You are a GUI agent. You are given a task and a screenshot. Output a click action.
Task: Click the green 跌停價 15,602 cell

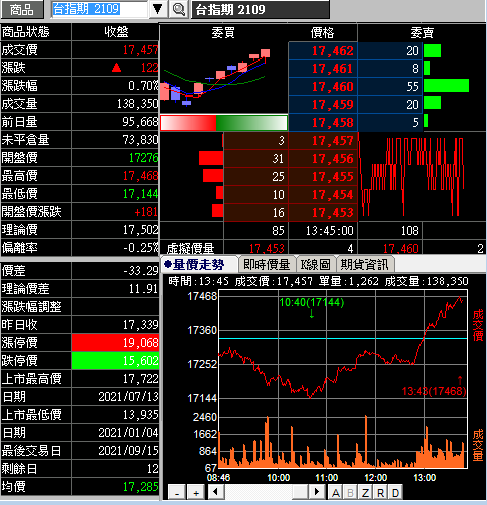coord(115,361)
